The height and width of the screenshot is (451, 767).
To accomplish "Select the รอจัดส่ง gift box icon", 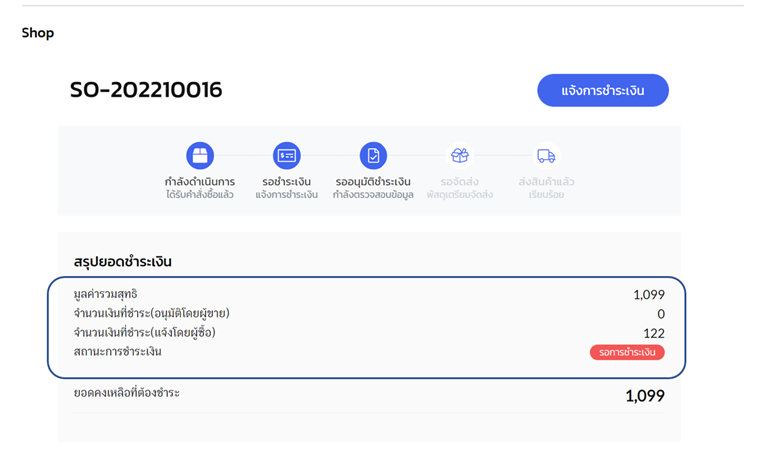I will pyautogui.click(x=460, y=156).
